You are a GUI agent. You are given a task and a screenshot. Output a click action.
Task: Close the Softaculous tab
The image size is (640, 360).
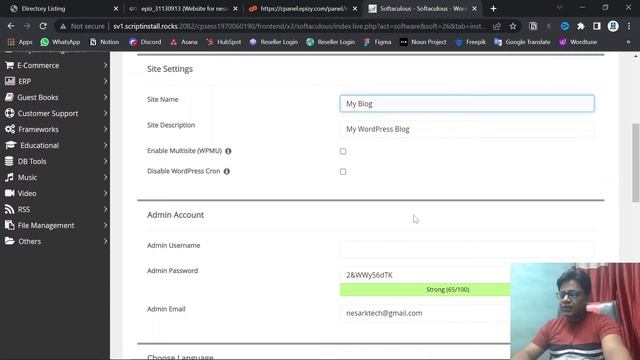pos(474,9)
